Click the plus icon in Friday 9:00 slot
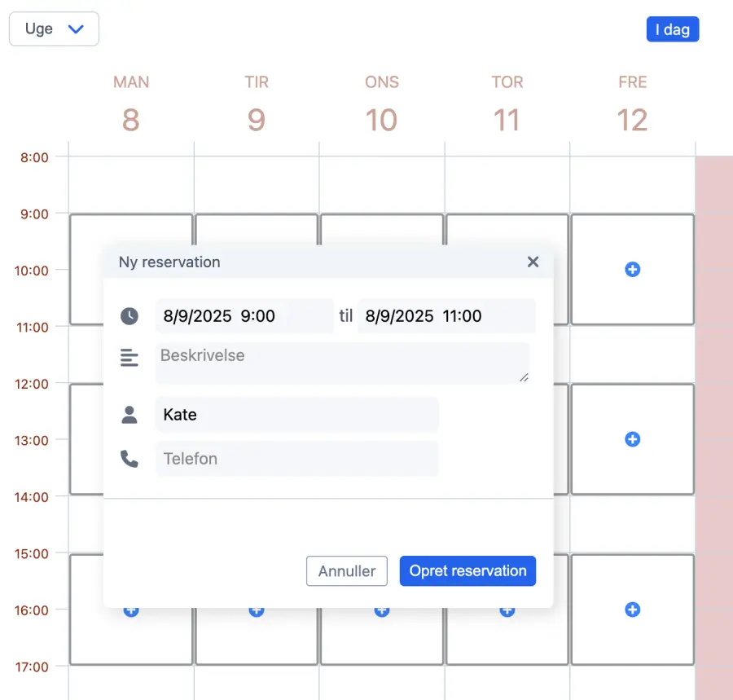733x700 pixels. tap(632, 269)
